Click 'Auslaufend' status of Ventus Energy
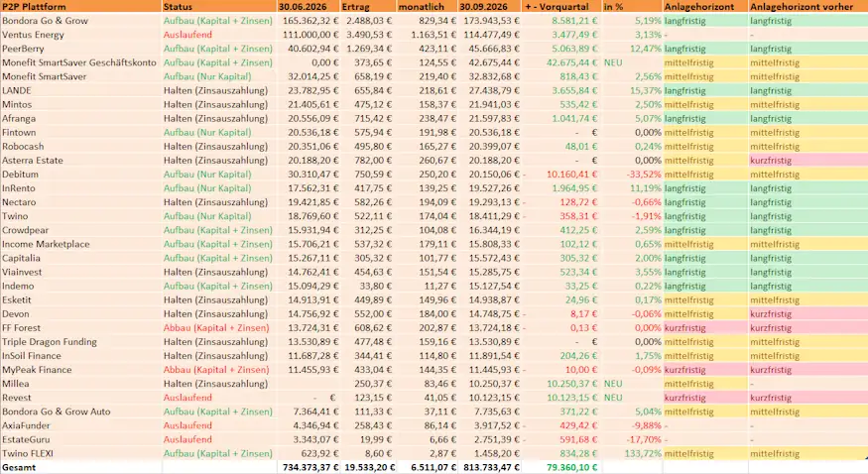Image resolution: width=868 pixels, height=474 pixels. [219, 35]
